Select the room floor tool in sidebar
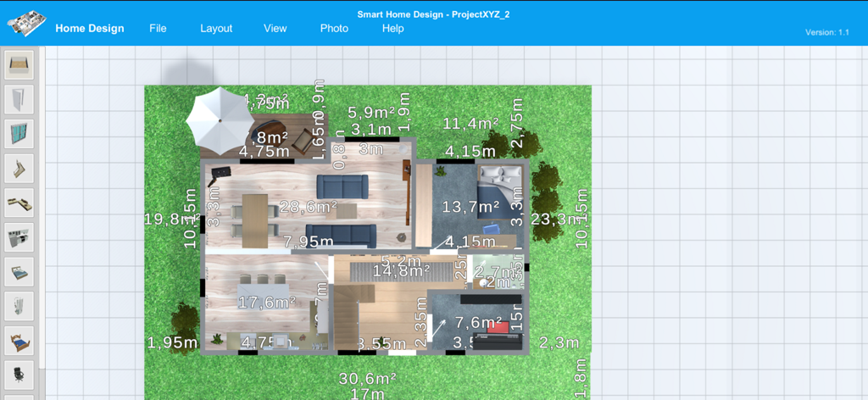This screenshot has height=400, width=868. click(19, 64)
